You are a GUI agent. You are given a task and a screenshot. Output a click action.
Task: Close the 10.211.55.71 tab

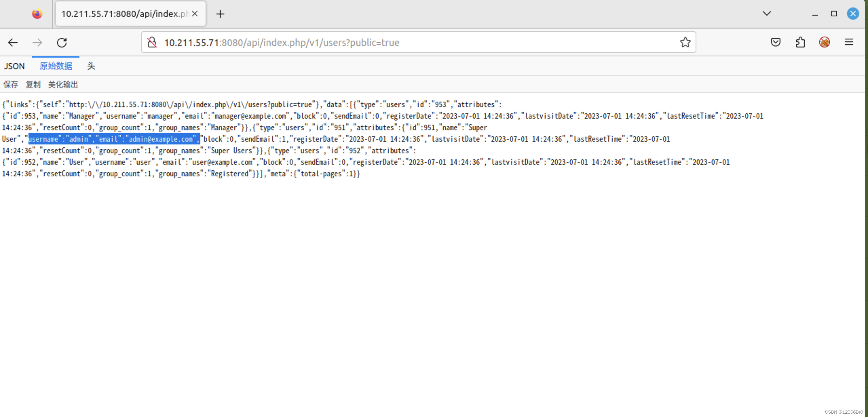coord(195,14)
